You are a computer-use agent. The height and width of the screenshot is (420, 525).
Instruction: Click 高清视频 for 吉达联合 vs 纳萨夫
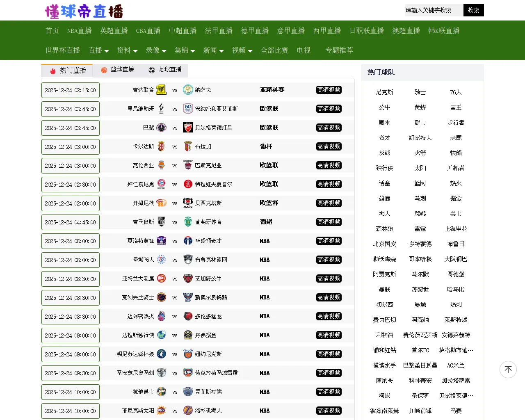pyautogui.click(x=329, y=90)
